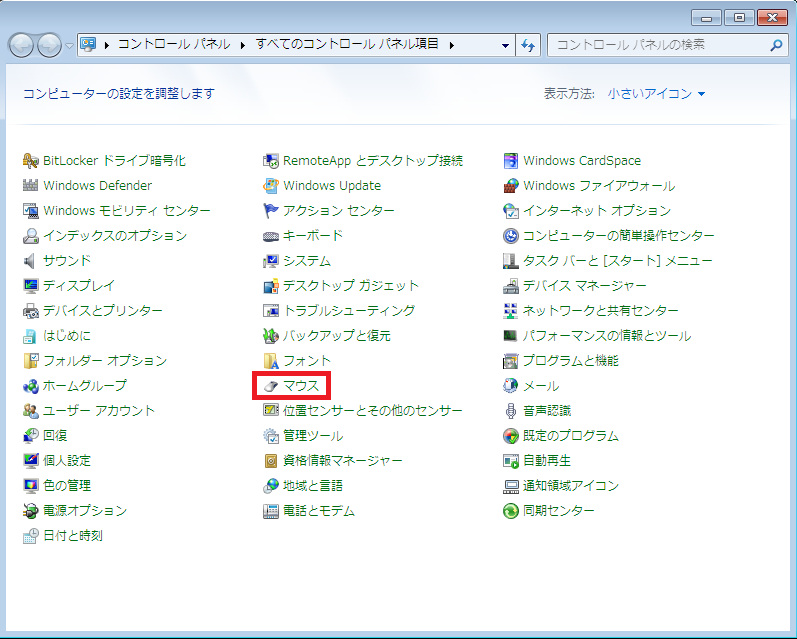Open the Windows モビリティ センター icon
The width and height of the screenshot is (797, 639).
[30, 210]
